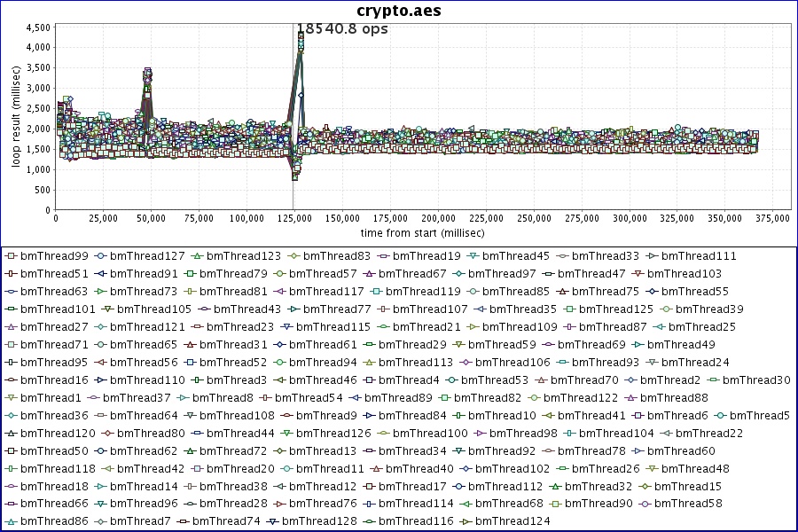
Task: Select the bmThread111 legend label
Action: pos(699,256)
